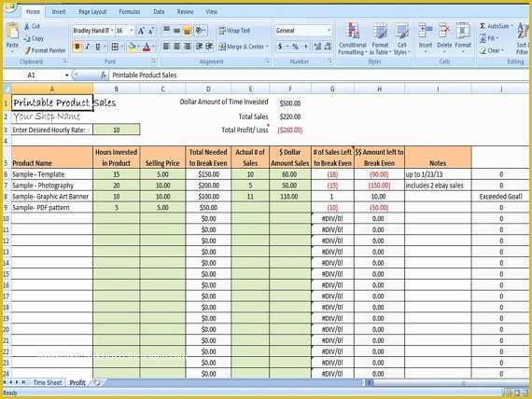
Task: Toggle Wrap Text
Action: pyautogui.click(x=234, y=31)
